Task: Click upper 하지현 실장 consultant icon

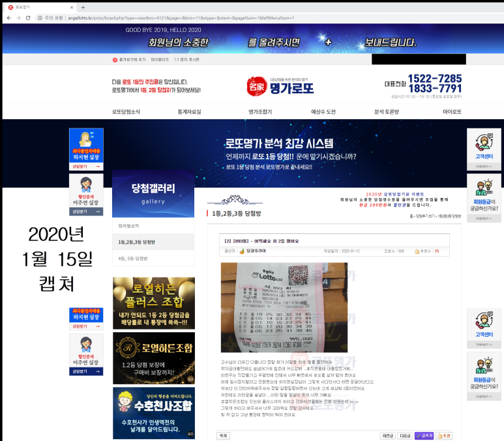Action: point(86,139)
